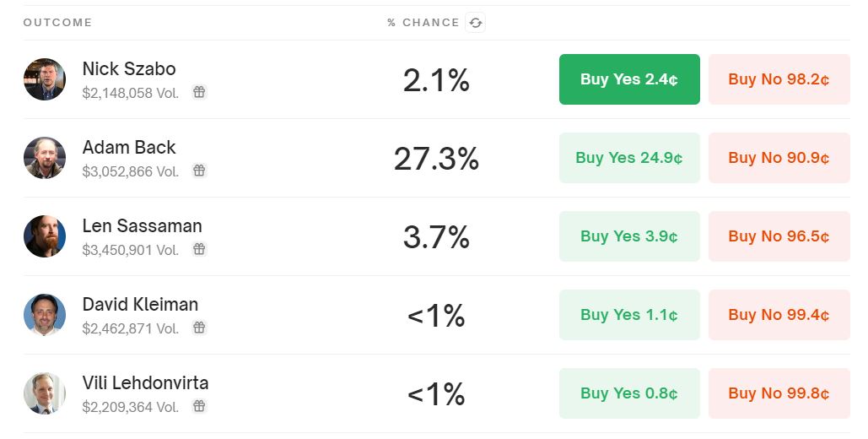Buy Yes for Nick Szabo at 2.4¢
Viewport: 868px width, 439px height.
(629, 79)
